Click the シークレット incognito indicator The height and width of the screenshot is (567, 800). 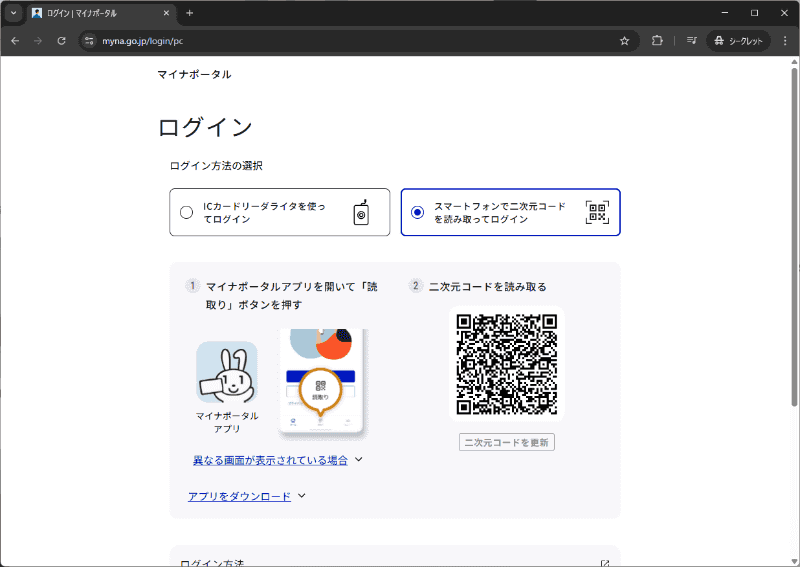(x=738, y=41)
